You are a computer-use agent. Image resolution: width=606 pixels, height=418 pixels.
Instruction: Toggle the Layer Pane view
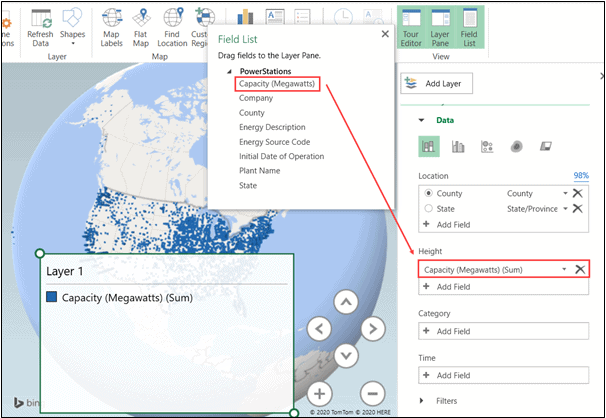coord(442,24)
